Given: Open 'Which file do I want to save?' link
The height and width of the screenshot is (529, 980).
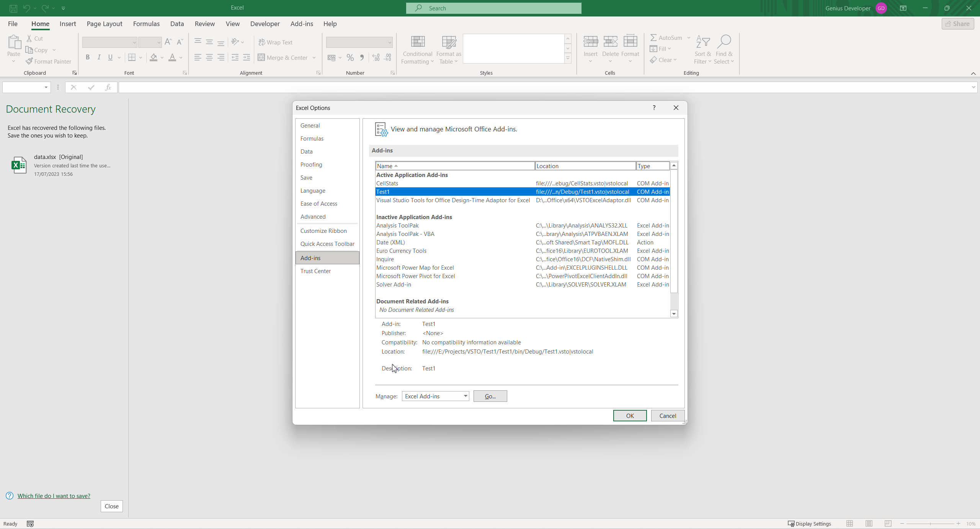Looking at the screenshot, I should [x=54, y=496].
